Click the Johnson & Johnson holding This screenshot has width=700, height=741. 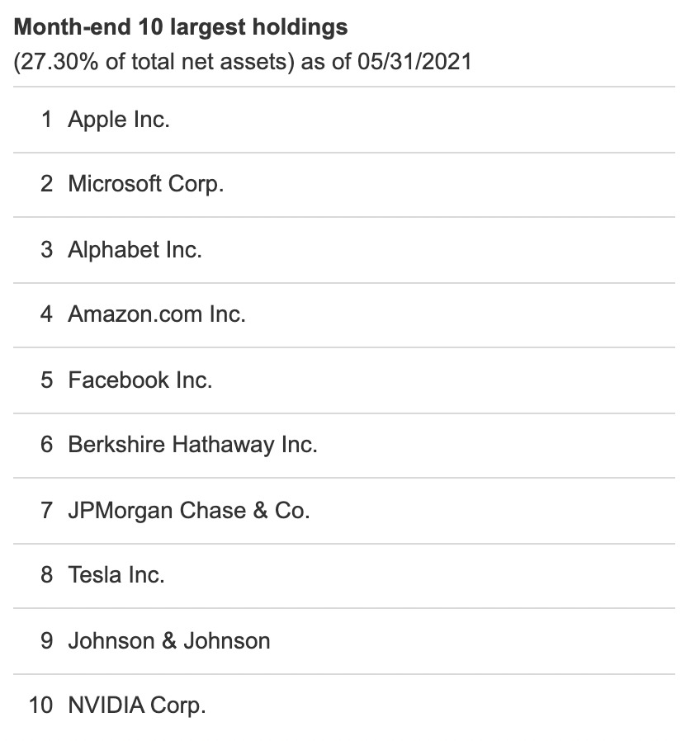click(x=168, y=641)
